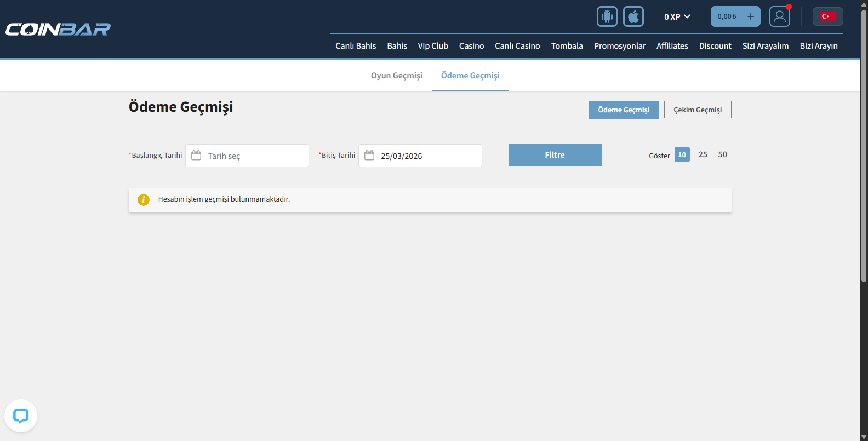Open the live chat bubble icon
Viewport: 868px width, 441px height.
coord(21,416)
